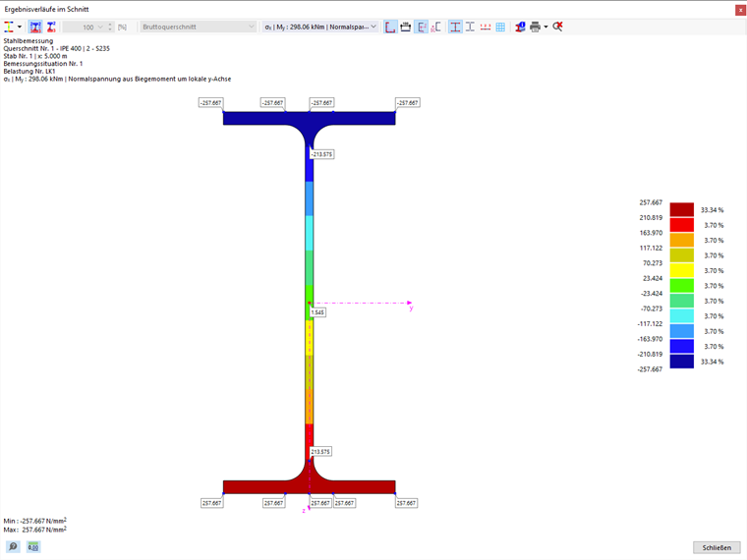Click the orange legend swatch
The width and height of the screenshot is (747, 560).
682,240
